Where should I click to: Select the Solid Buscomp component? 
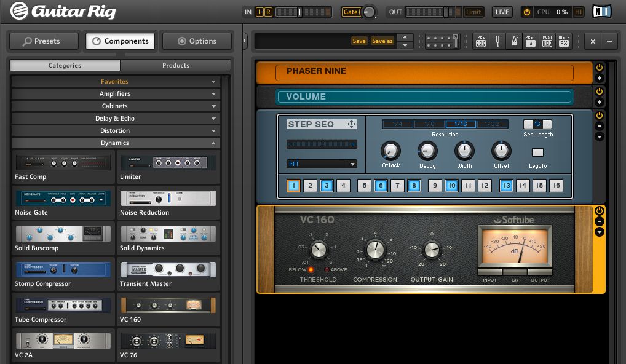(x=63, y=239)
